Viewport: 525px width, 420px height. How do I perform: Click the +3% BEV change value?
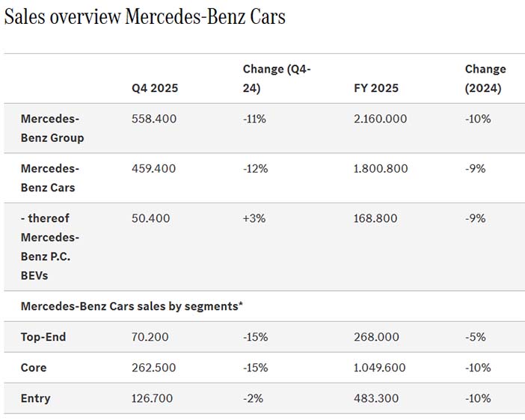(254, 218)
